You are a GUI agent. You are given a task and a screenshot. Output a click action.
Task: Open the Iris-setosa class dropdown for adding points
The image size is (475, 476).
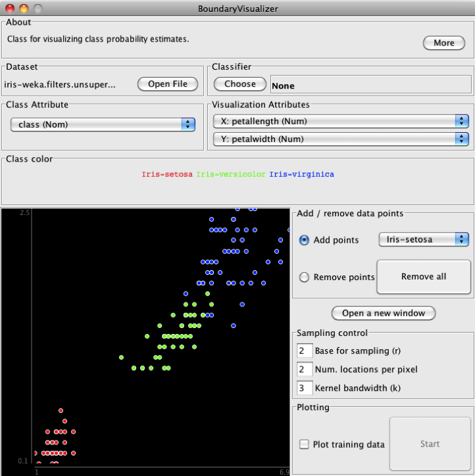pyautogui.click(x=424, y=239)
